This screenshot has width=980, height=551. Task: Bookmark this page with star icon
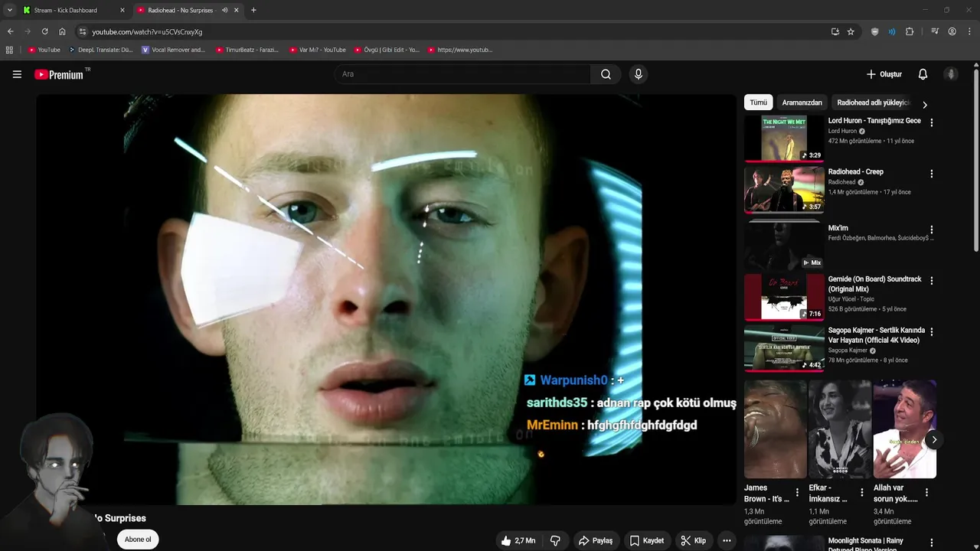click(851, 31)
